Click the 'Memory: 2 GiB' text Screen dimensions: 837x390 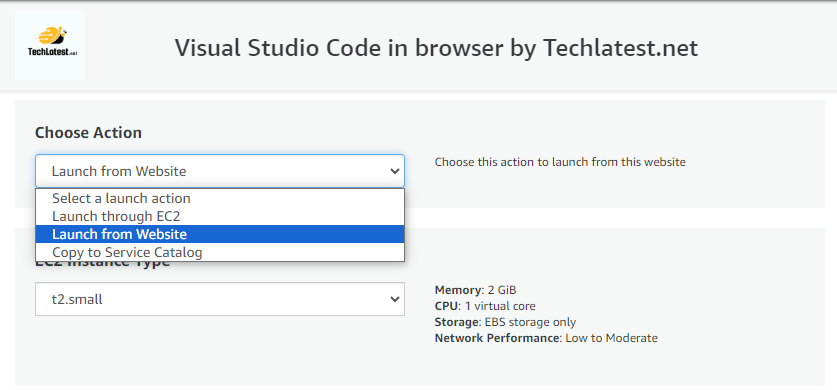point(476,290)
